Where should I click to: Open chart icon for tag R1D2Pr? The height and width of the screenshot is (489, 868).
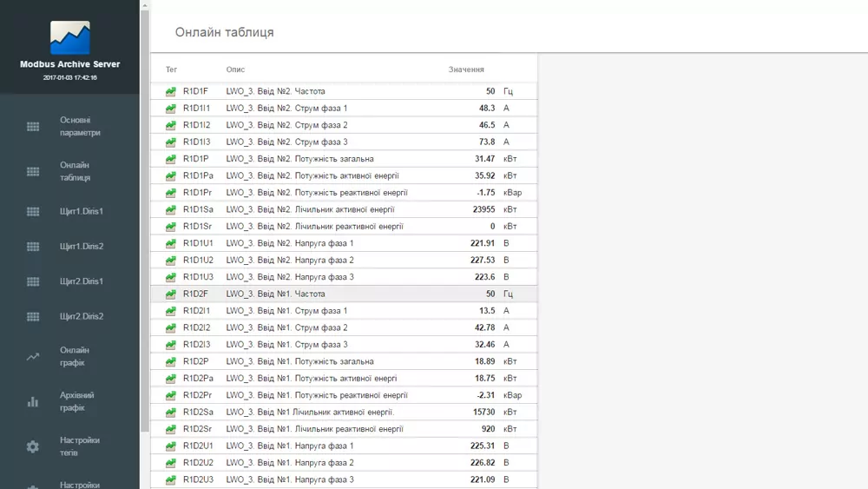[x=170, y=395]
